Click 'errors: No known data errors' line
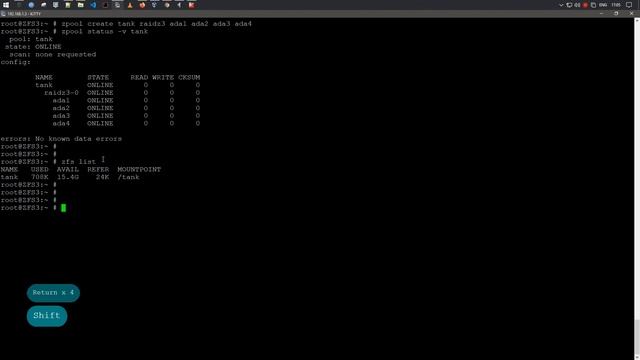This screenshot has width=640, height=360. coord(61,139)
